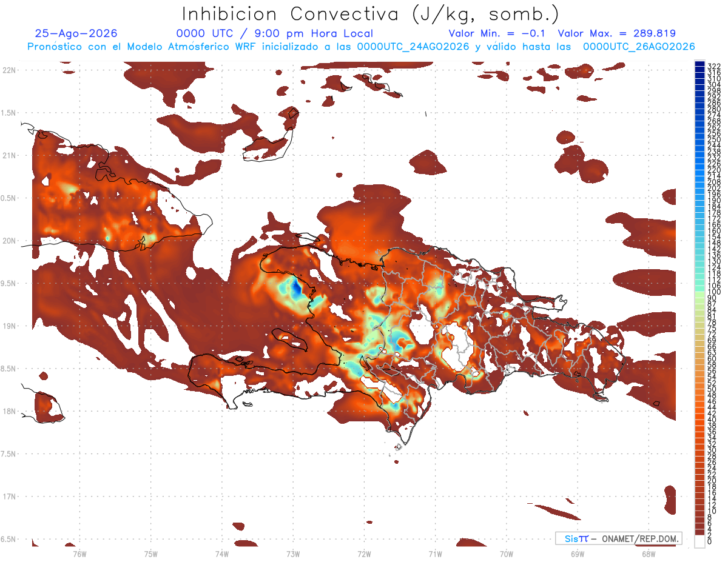Click the 'Valor Min. = -0.1' text
Screen dimensions: 728x562
tap(497, 33)
